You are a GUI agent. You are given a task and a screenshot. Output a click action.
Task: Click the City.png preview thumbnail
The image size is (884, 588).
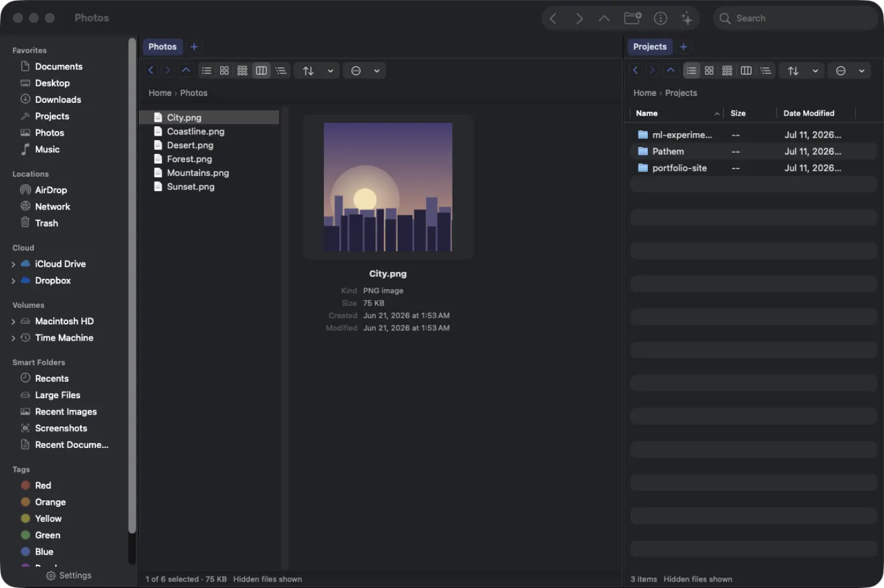(388, 187)
